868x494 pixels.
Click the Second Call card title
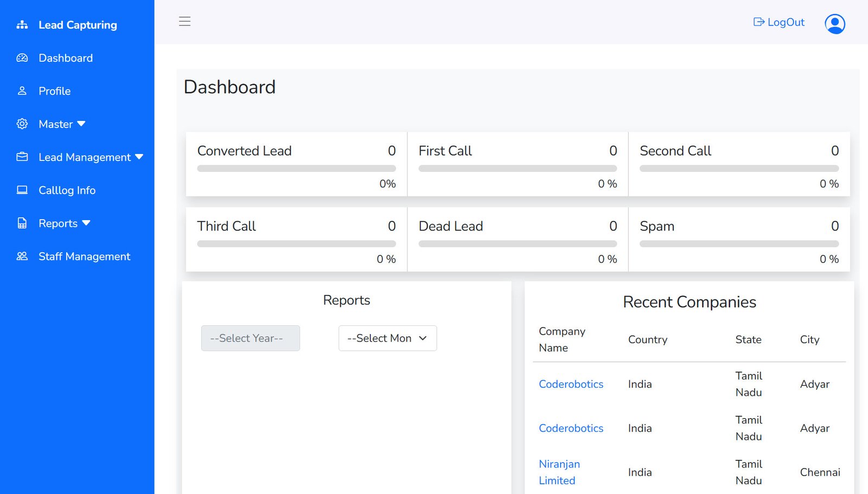pos(675,151)
